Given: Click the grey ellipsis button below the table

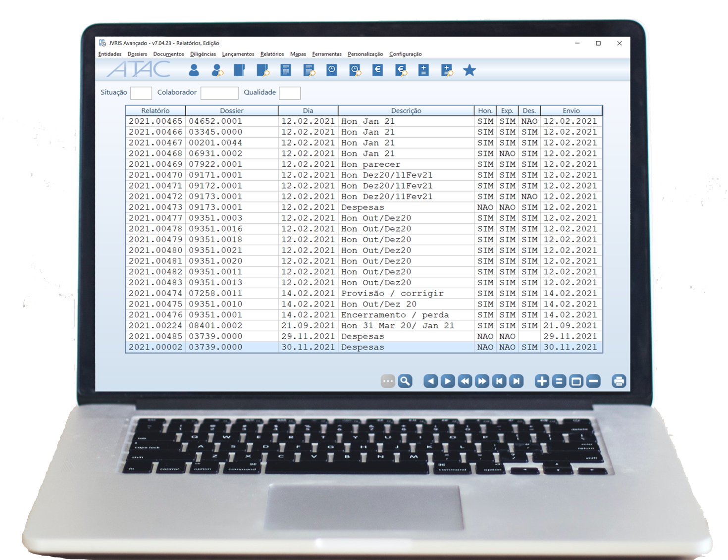Looking at the screenshot, I should (x=388, y=381).
